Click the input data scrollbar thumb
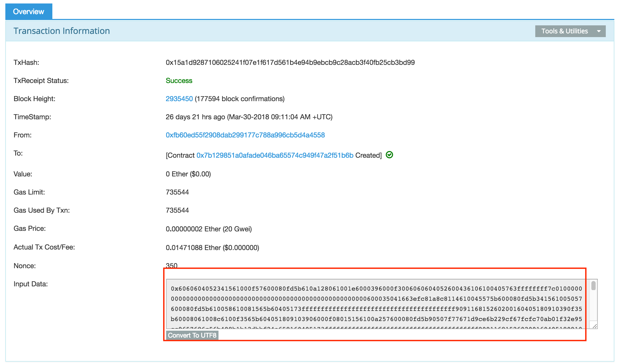The image size is (617, 364). point(593,286)
